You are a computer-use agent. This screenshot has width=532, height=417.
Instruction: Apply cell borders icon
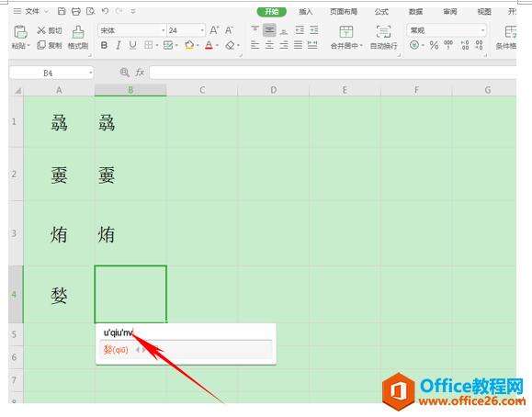148,45
